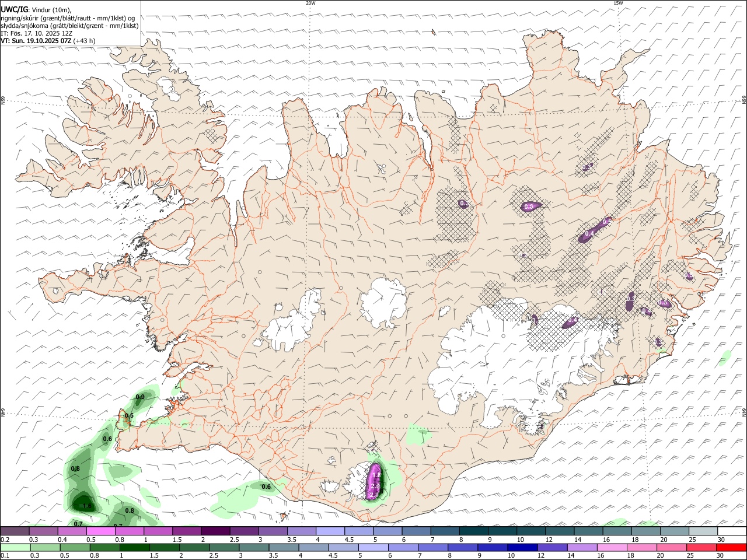Click the 0.6 rain value off the south coast
The width and height of the screenshot is (747, 560).
pyautogui.click(x=266, y=487)
